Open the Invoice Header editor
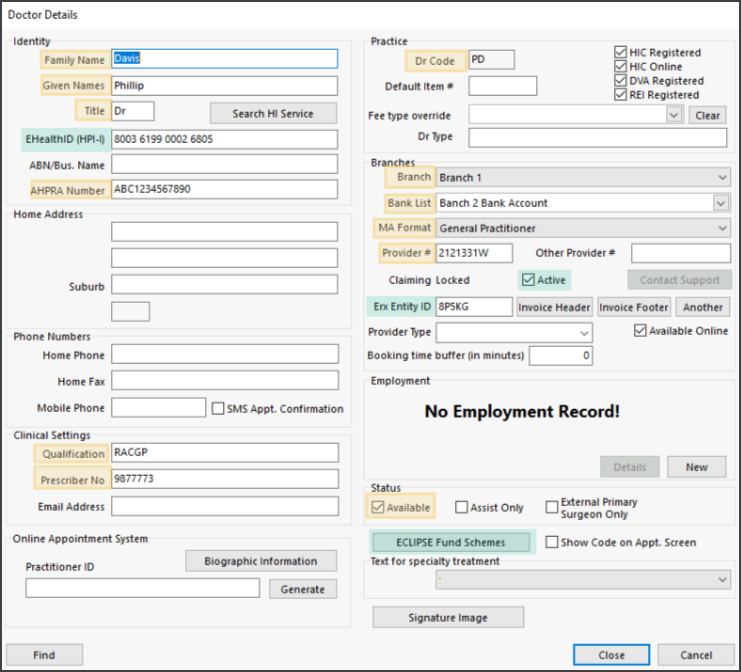This screenshot has height=672, width=741. pyautogui.click(x=555, y=307)
